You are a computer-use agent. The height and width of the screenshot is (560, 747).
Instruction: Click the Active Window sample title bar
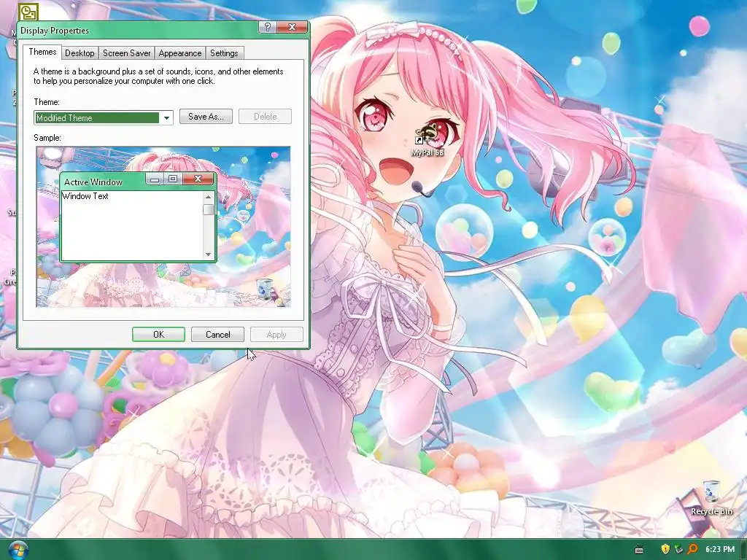tap(104, 182)
